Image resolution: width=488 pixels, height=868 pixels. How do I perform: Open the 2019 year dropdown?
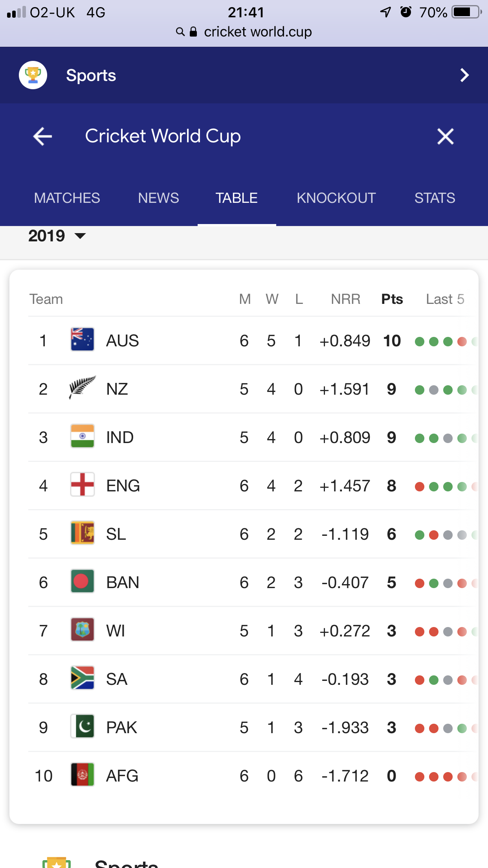click(57, 236)
